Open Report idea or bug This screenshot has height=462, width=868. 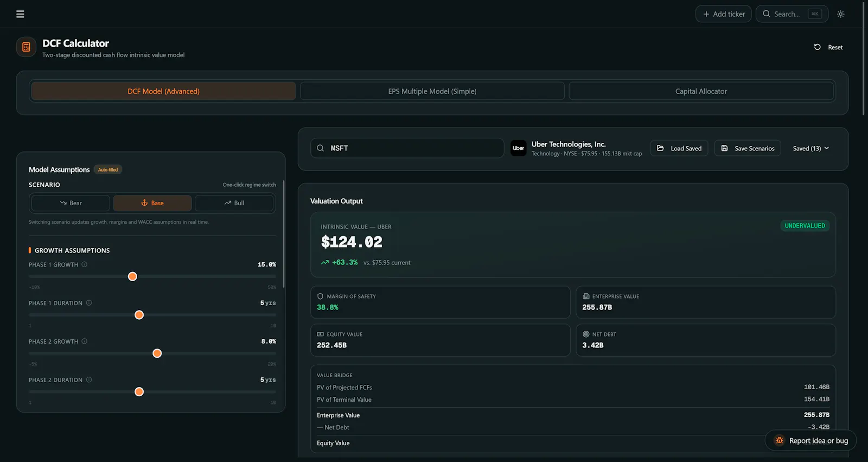pyautogui.click(x=810, y=440)
